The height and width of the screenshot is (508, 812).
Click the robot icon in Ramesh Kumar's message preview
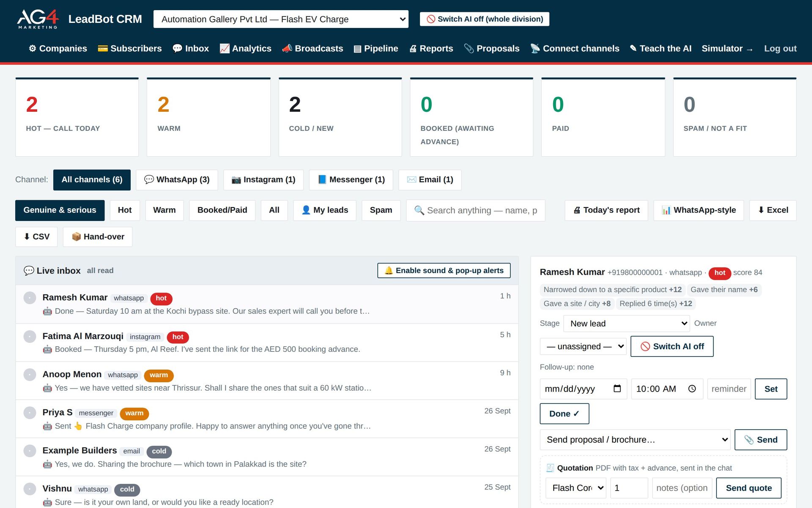(x=47, y=311)
